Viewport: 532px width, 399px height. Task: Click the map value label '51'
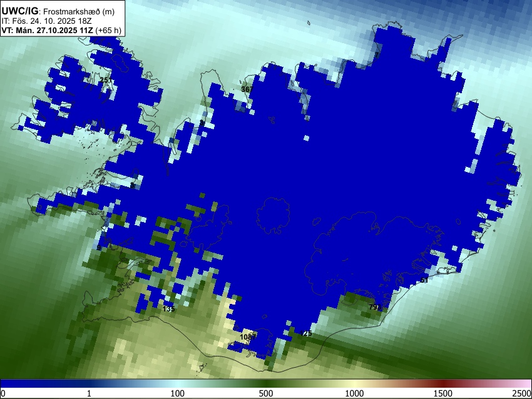424,280
